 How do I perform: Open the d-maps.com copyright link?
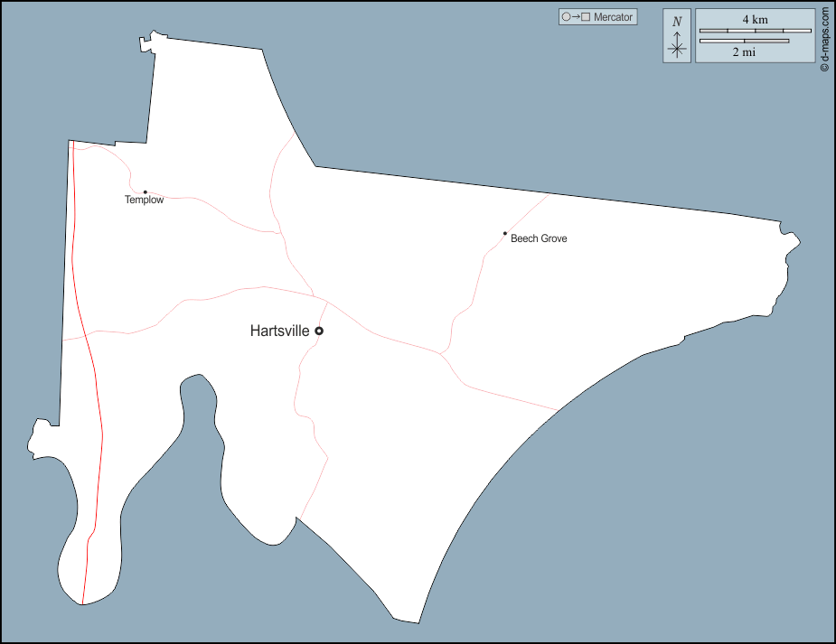click(824, 34)
